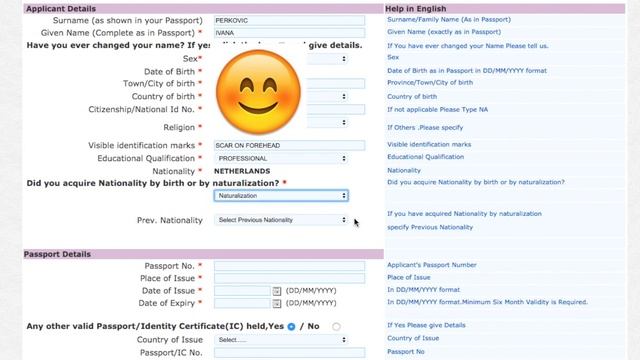Click help text 'If Yes Please give Details'
This screenshot has height=360, width=640.
(426, 325)
